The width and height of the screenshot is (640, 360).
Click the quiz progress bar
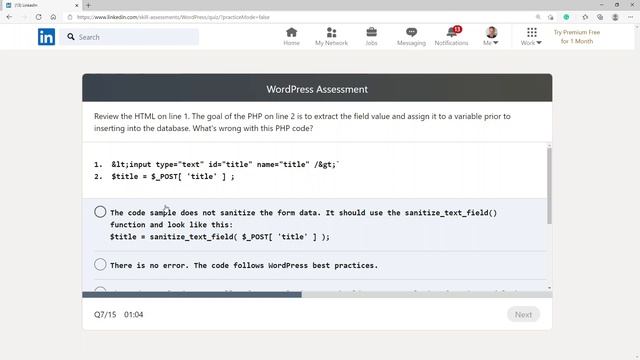(x=317, y=294)
